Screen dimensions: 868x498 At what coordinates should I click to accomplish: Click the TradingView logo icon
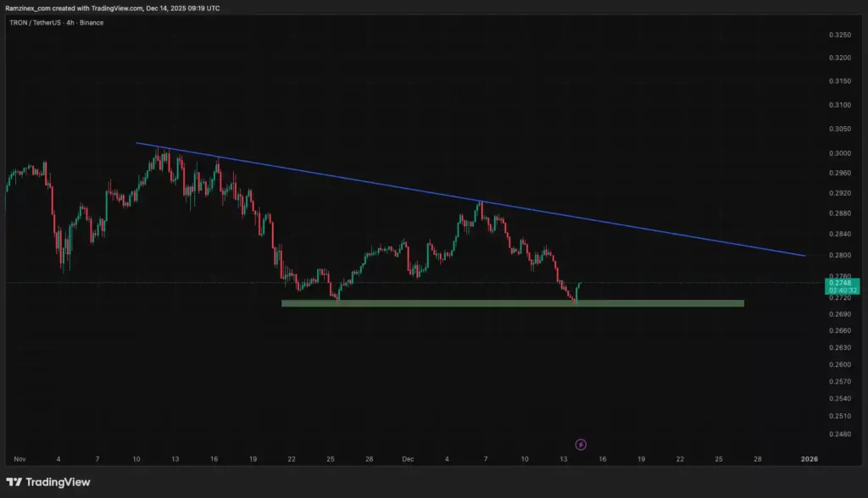(x=14, y=482)
